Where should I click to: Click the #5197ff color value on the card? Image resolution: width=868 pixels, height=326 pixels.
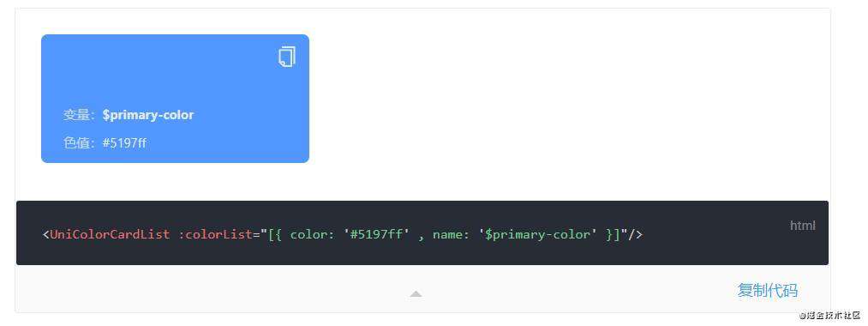(124, 143)
